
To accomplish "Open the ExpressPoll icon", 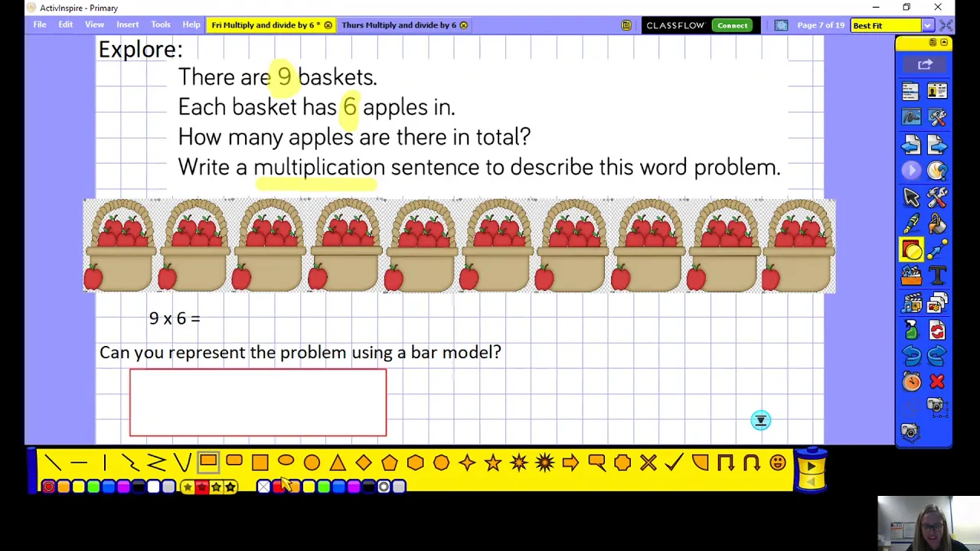I will (x=937, y=170).
